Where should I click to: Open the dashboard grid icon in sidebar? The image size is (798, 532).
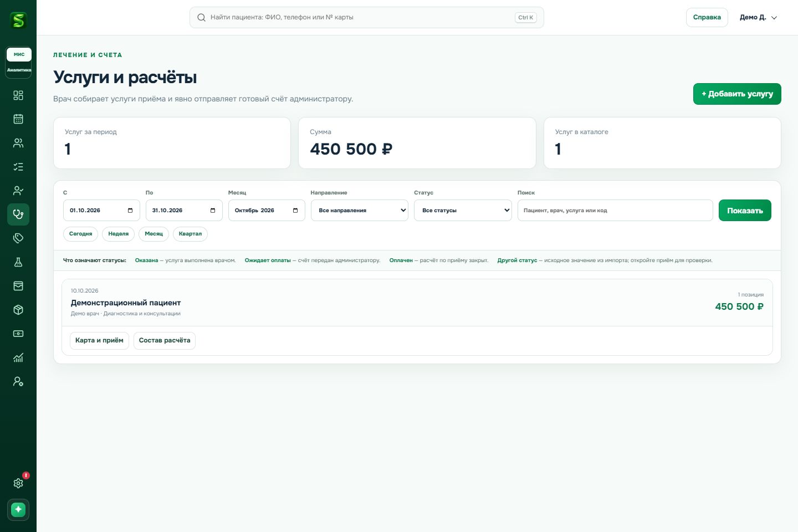click(x=18, y=95)
